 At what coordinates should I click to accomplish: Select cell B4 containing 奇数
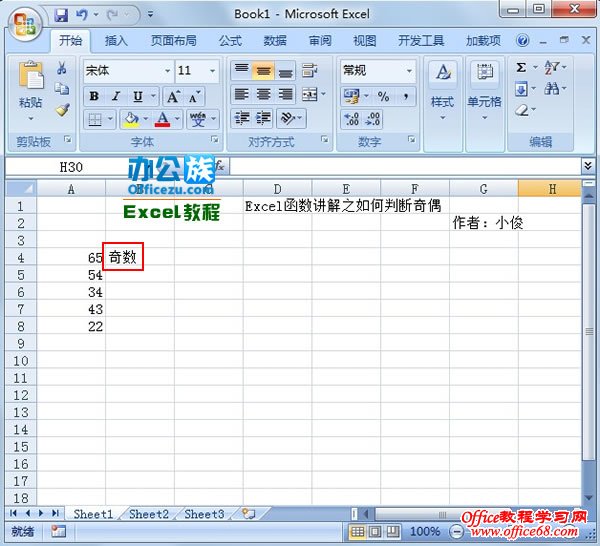click(x=123, y=257)
